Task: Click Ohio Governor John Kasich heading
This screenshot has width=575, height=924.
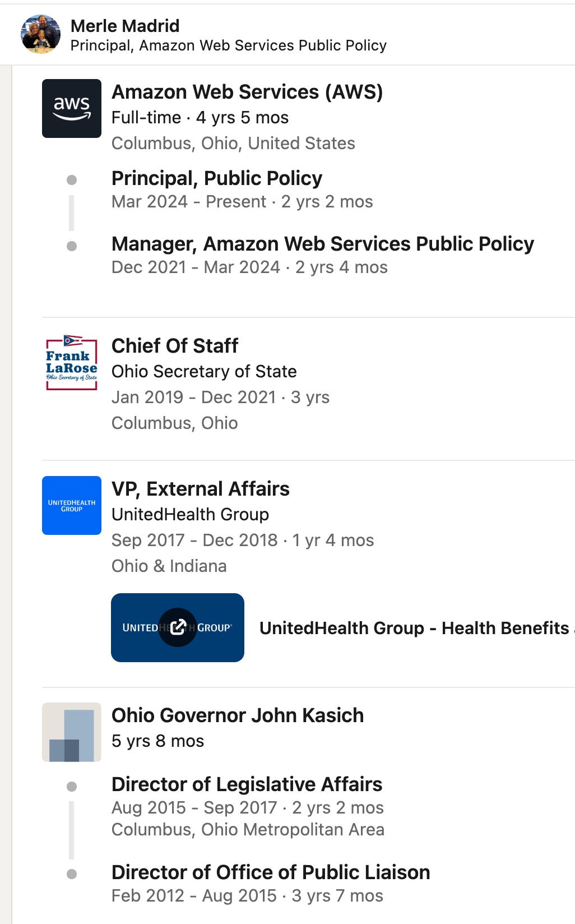Action: 238,715
